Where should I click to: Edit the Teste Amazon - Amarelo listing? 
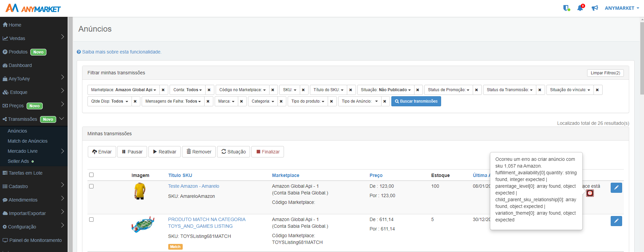pyautogui.click(x=616, y=188)
